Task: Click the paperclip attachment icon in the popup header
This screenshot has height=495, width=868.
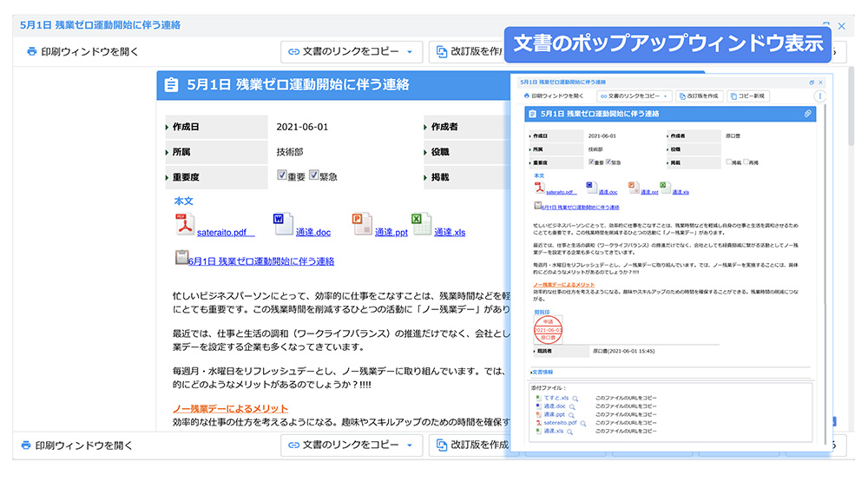Action: 807,114
